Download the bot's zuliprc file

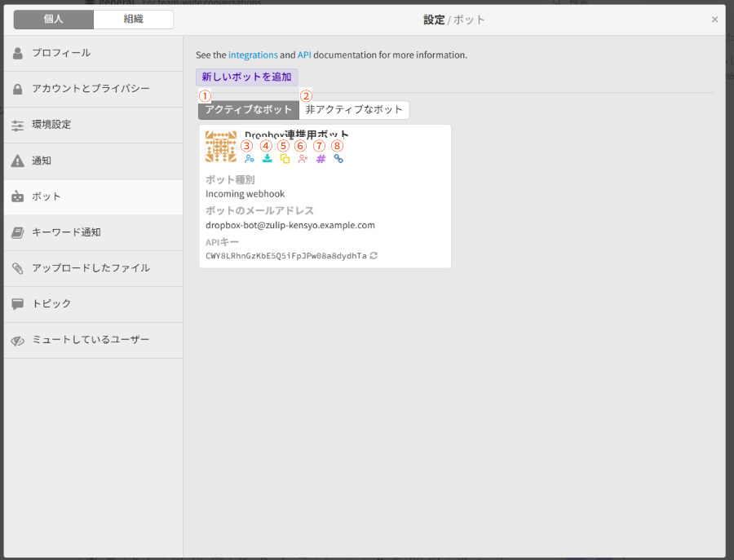coord(266,158)
